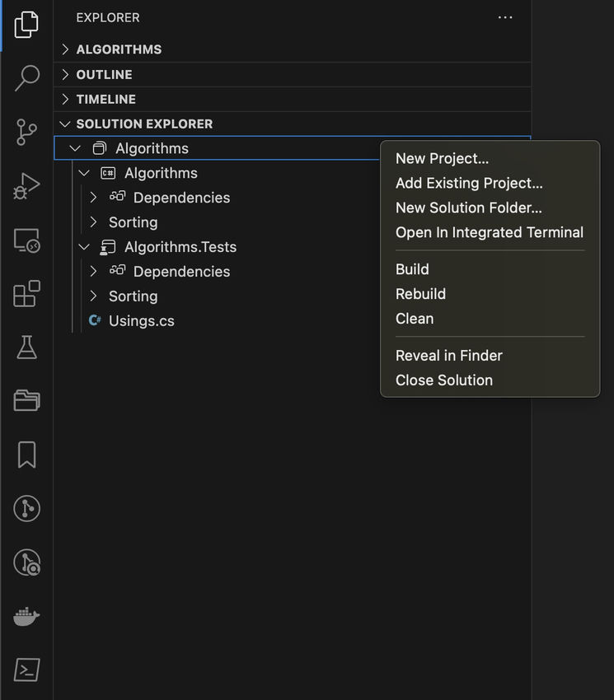Image resolution: width=614 pixels, height=700 pixels.
Task: Open the Extensions view
Action: tap(26, 294)
